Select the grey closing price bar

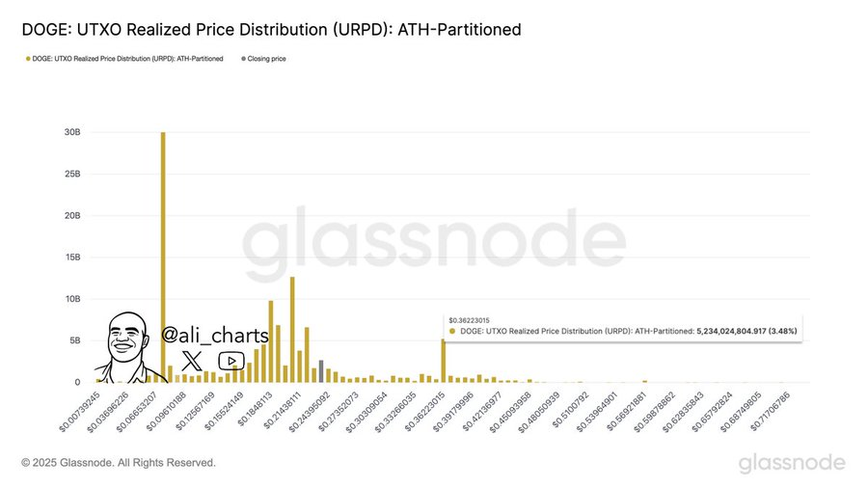(321, 371)
